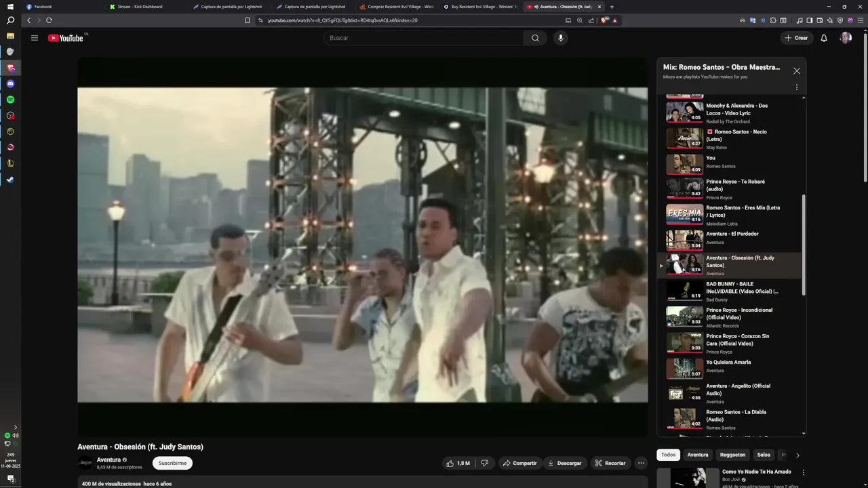Play Aventura - El Perdedor from the mix
Viewport: 868px width, 488px height.
[x=729, y=239]
